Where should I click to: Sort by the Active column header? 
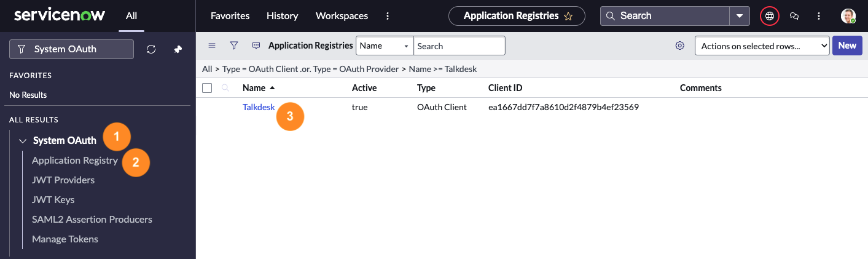point(364,88)
